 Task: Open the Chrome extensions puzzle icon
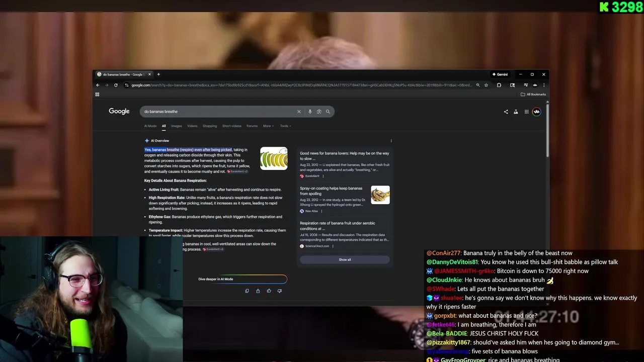pyautogui.click(x=499, y=85)
